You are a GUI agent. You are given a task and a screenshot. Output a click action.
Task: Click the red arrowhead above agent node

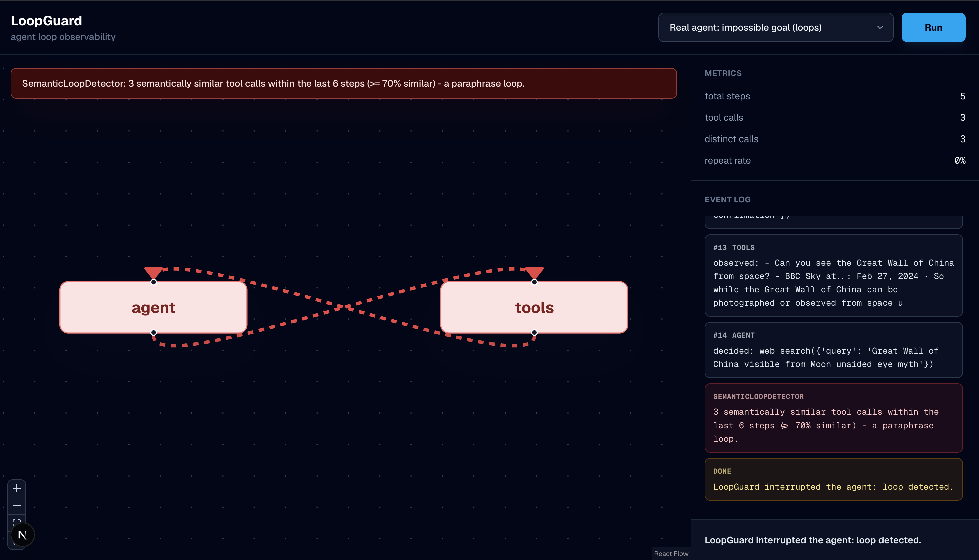153,272
